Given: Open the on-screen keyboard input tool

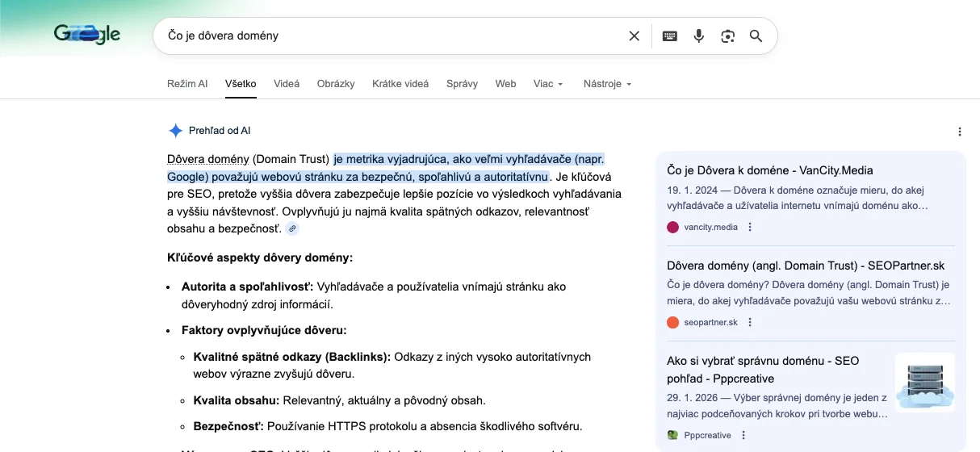Looking at the screenshot, I should coord(669,36).
